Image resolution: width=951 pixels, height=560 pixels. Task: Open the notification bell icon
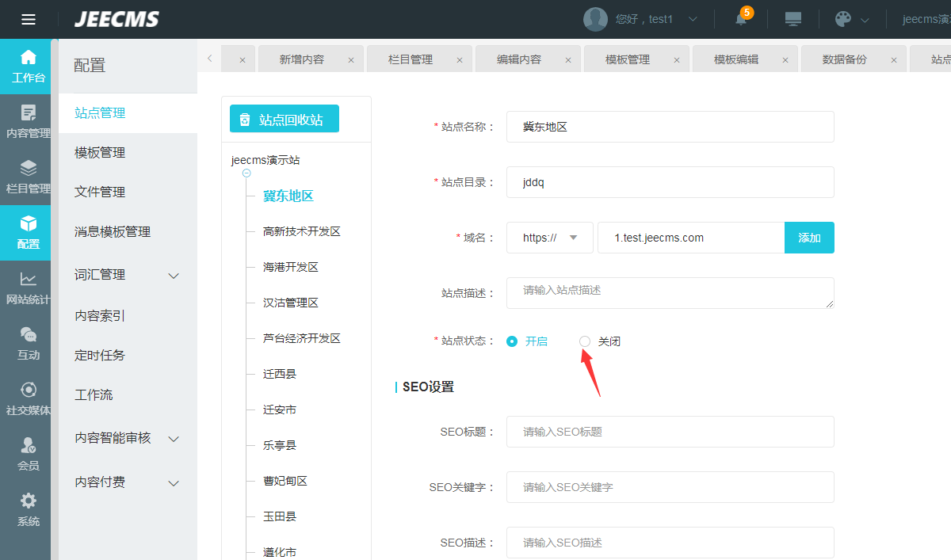click(x=741, y=19)
